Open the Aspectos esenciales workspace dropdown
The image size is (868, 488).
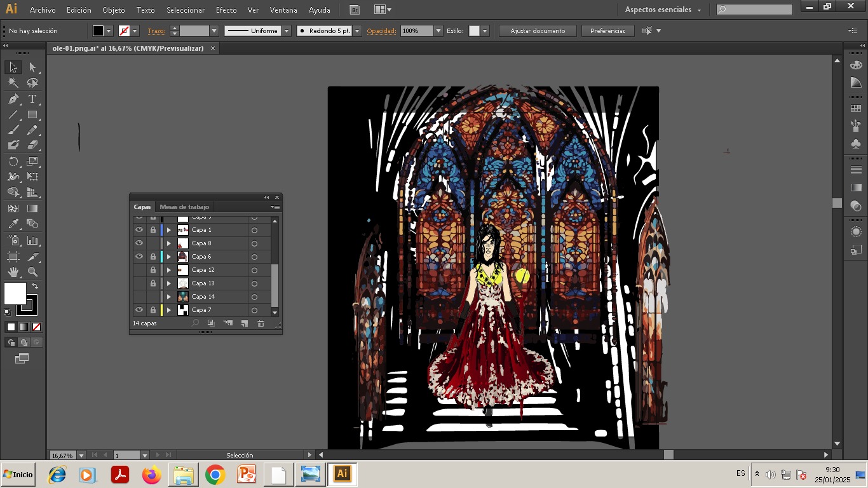[x=663, y=10]
